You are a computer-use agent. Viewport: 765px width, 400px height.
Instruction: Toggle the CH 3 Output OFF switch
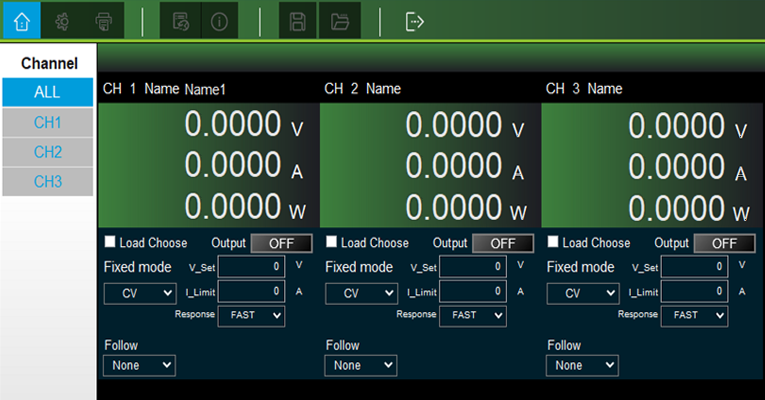click(x=724, y=243)
